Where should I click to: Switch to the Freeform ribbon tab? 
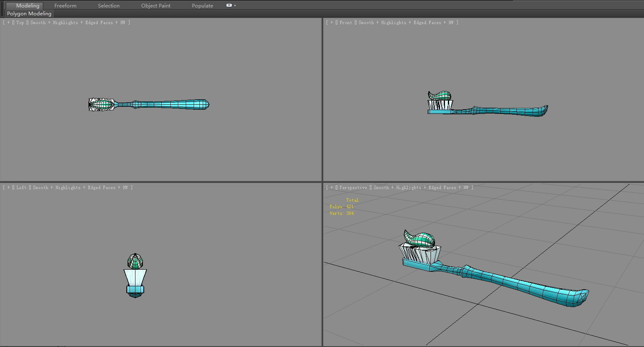pyautogui.click(x=65, y=6)
